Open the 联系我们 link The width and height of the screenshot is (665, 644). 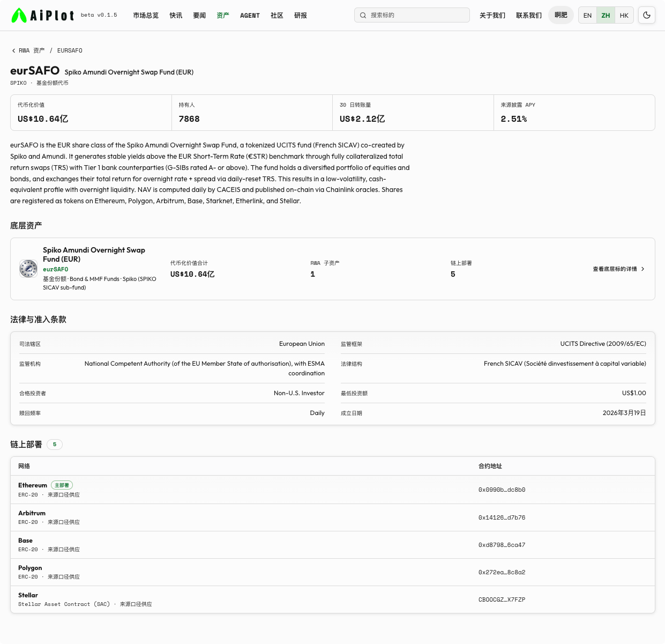pos(529,16)
